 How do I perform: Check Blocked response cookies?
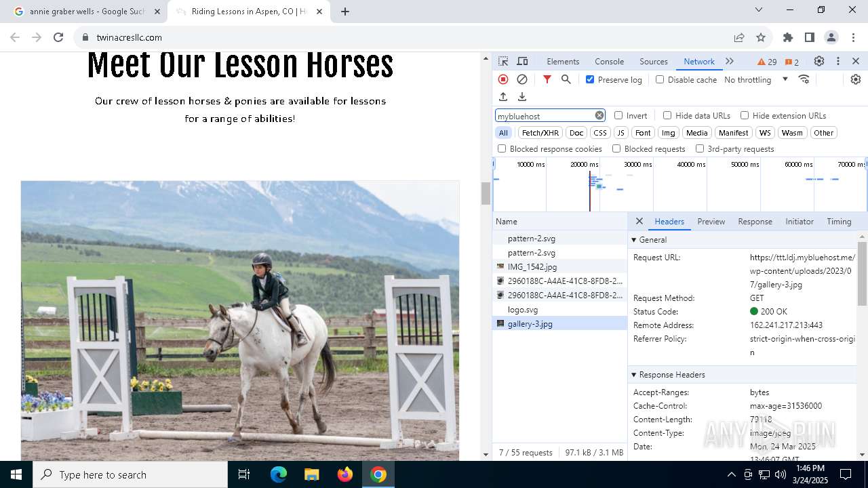click(502, 148)
